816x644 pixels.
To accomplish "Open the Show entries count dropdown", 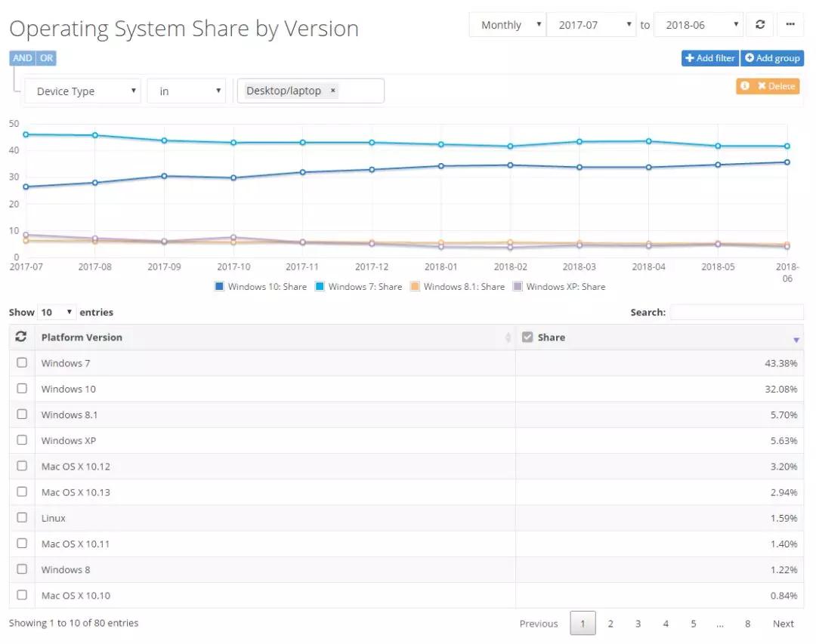I will [56, 312].
